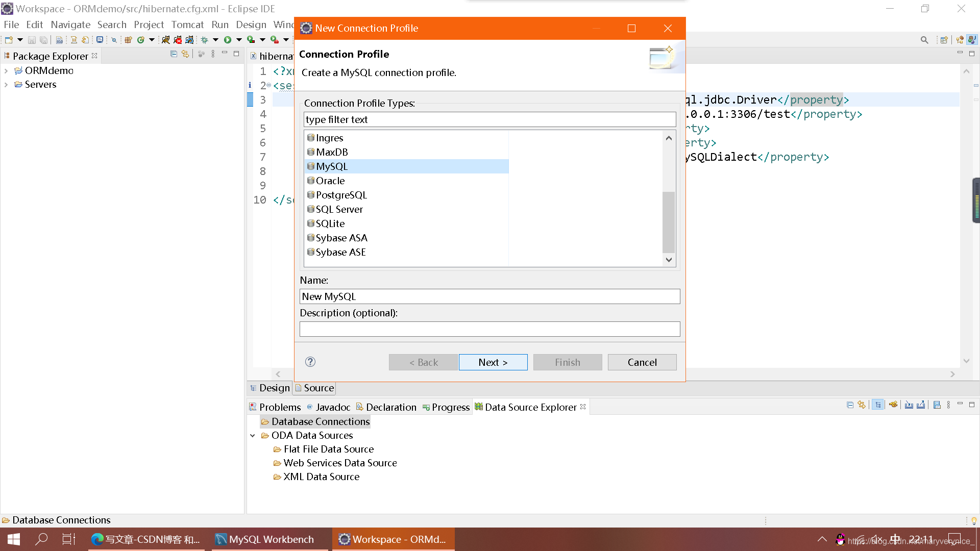
Task: Click the Open Perspective icon
Action: click(944, 40)
